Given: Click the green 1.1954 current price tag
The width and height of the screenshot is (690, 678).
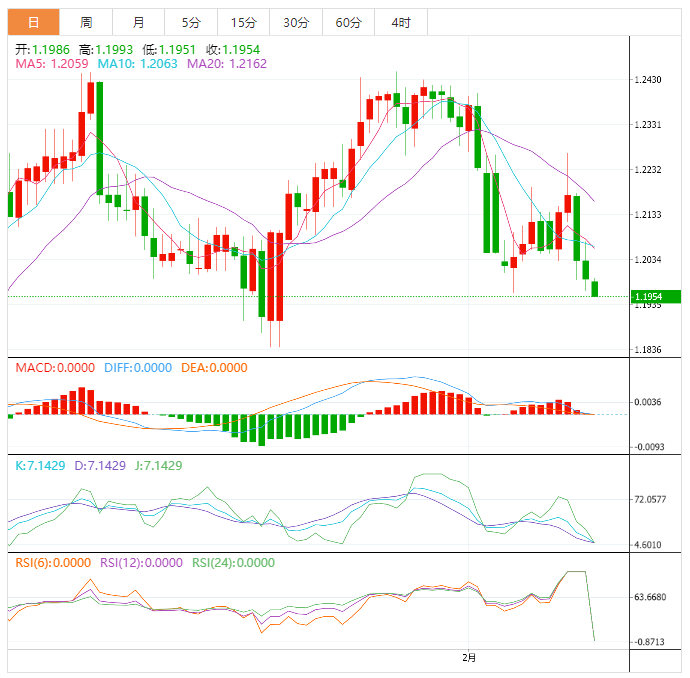Looking at the screenshot, I should pos(655,297).
